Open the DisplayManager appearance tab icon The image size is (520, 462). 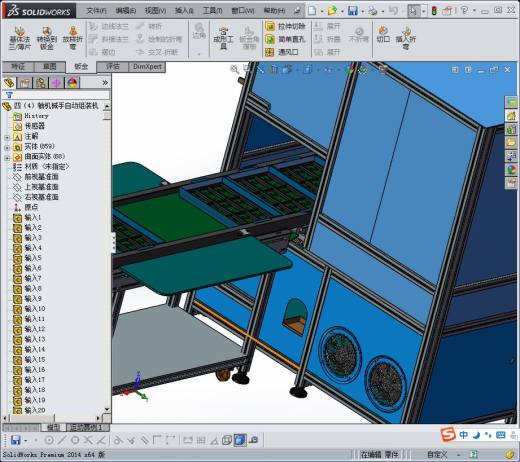tap(72, 82)
